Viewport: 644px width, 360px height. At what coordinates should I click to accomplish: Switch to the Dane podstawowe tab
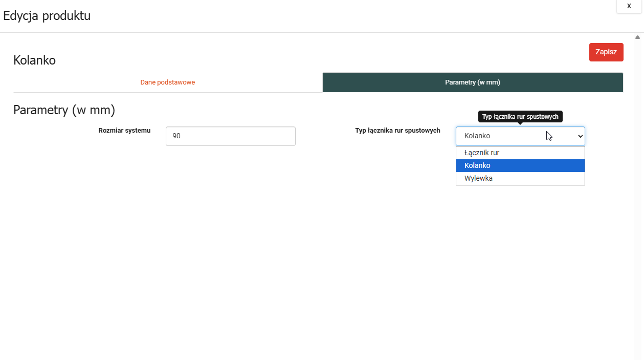[167, 82]
